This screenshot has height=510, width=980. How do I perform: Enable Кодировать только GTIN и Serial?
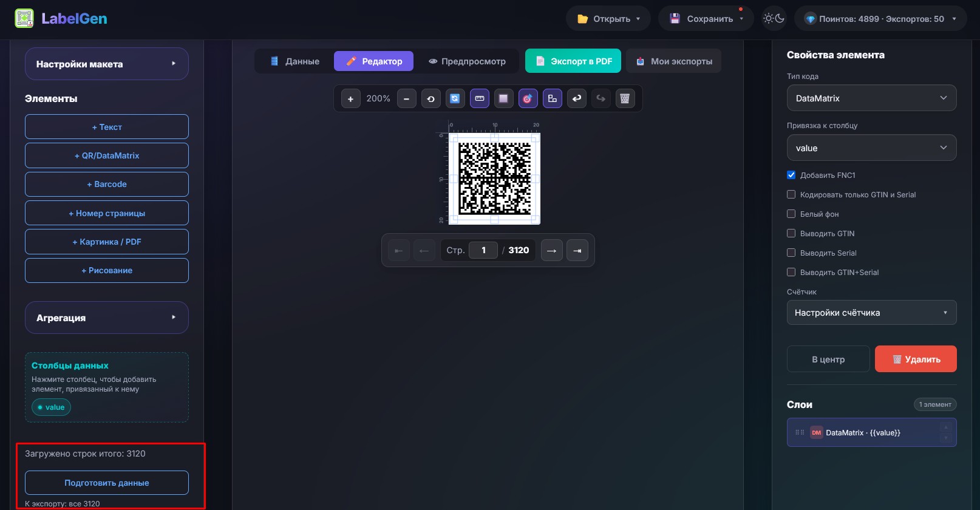pyautogui.click(x=791, y=194)
